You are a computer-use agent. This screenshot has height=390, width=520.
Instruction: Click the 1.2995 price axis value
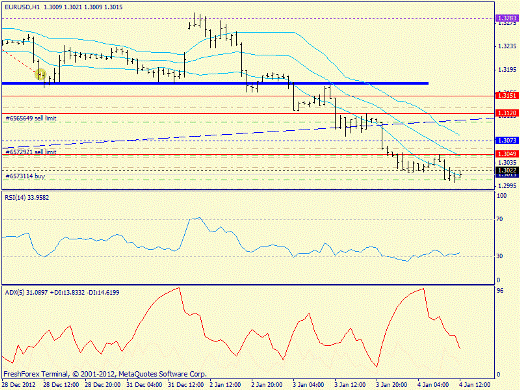click(x=507, y=186)
